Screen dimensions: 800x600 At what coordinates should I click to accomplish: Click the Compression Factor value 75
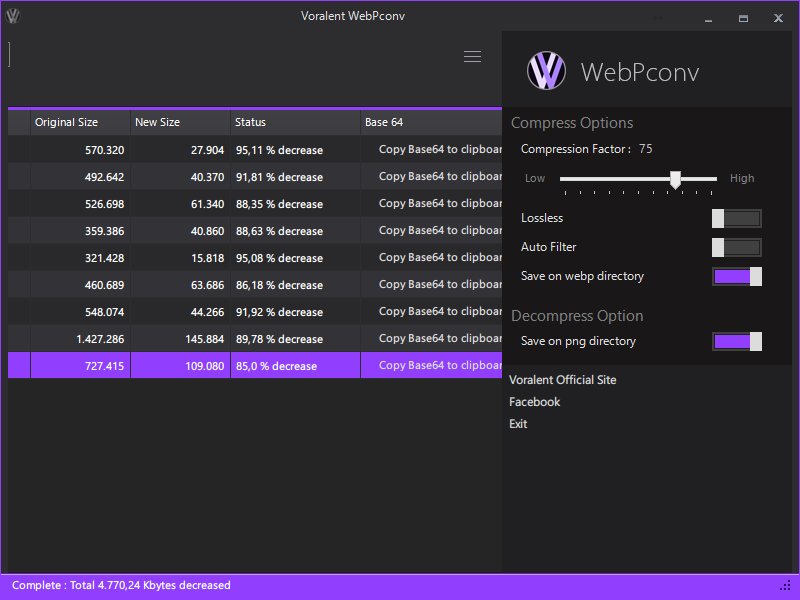pyautogui.click(x=645, y=149)
